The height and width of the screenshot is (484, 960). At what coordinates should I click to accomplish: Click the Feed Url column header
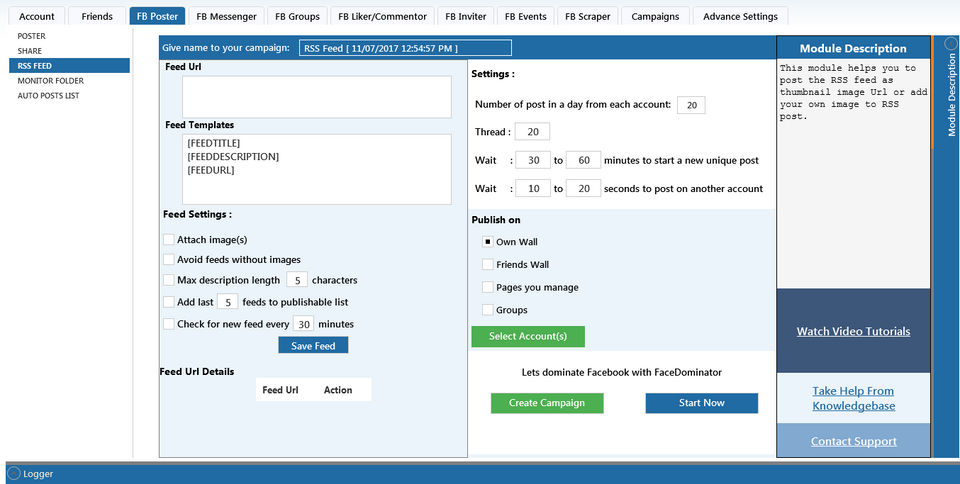tap(280, 390)
